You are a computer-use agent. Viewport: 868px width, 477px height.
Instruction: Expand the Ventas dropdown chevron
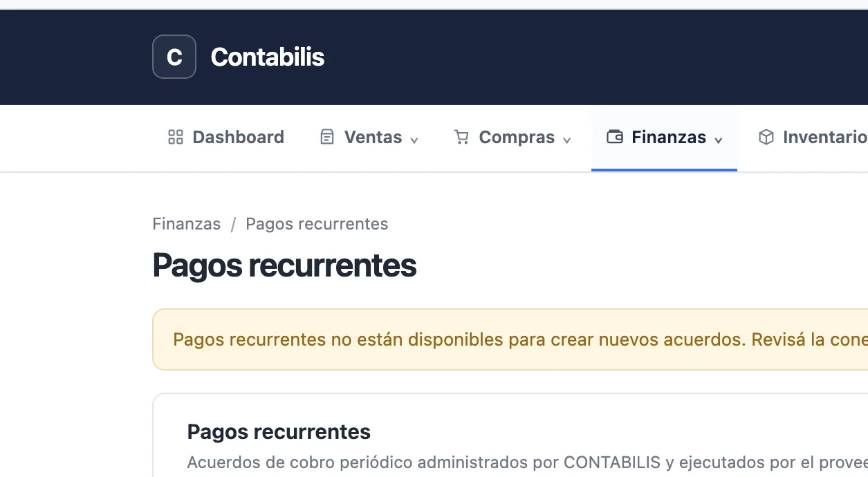[414, 140]
